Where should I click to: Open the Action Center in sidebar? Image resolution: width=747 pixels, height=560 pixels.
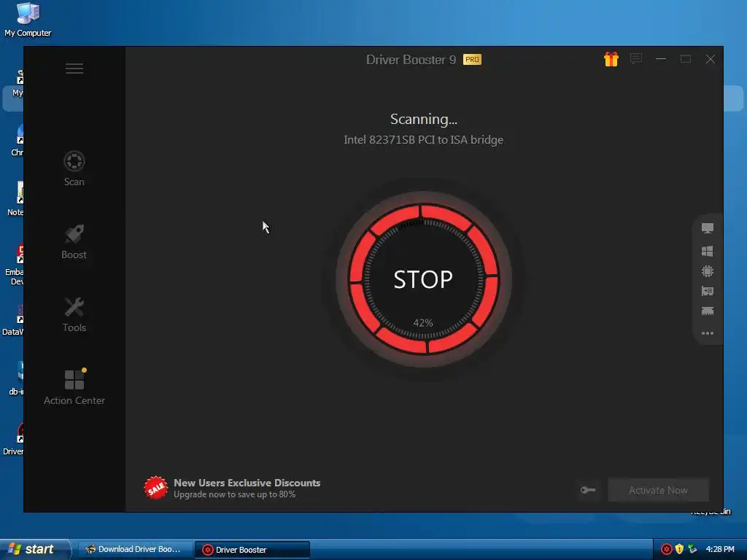point(74,387)
